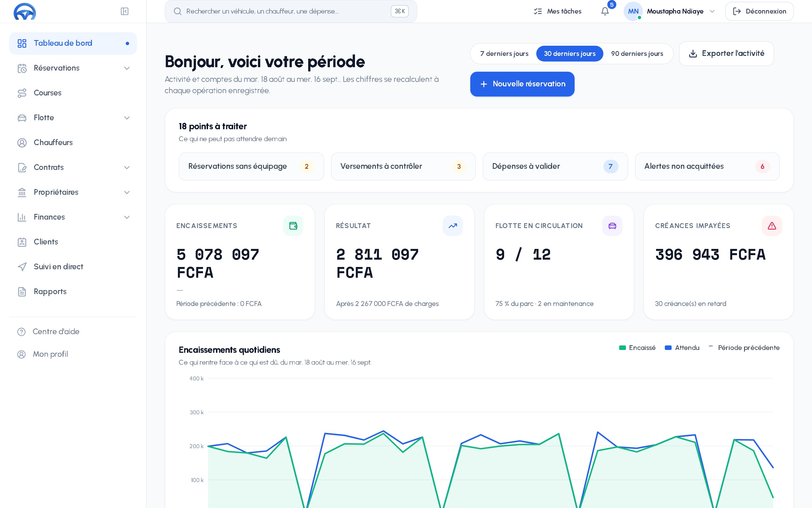Expand the Flotte submenu chevron

click(x=127, y=118)
